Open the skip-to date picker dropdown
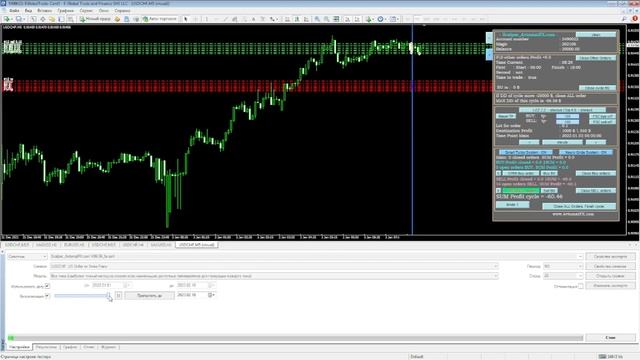The height and width of the screenshot is (360, 640). point(211,295)
